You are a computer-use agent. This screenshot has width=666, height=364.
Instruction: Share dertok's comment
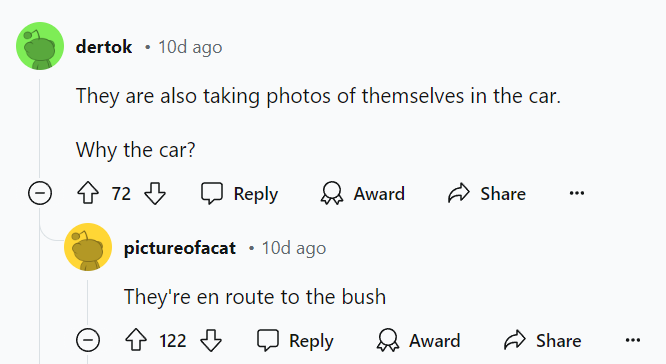(x=487, y=194)
